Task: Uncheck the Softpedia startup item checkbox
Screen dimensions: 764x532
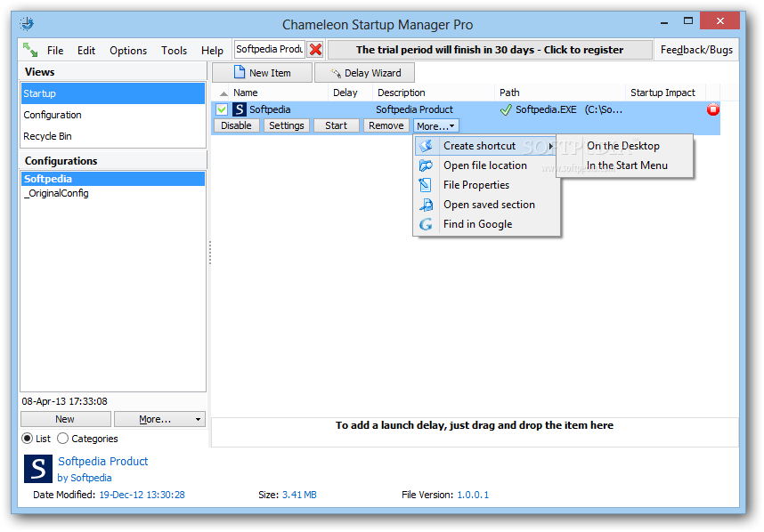Action: click(222, 109)
